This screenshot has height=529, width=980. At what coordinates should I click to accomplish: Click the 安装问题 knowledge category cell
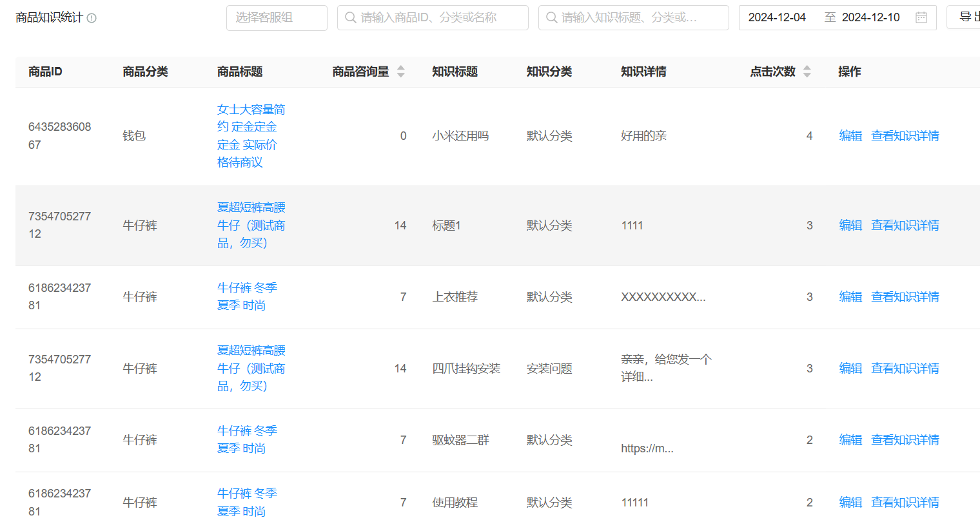tap(549, 369)
